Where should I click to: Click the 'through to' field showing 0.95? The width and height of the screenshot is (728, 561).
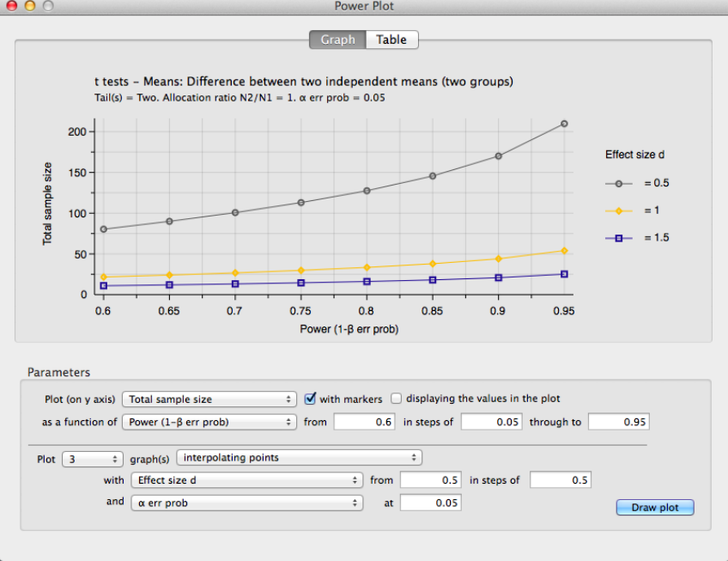[x=619, y=422]
